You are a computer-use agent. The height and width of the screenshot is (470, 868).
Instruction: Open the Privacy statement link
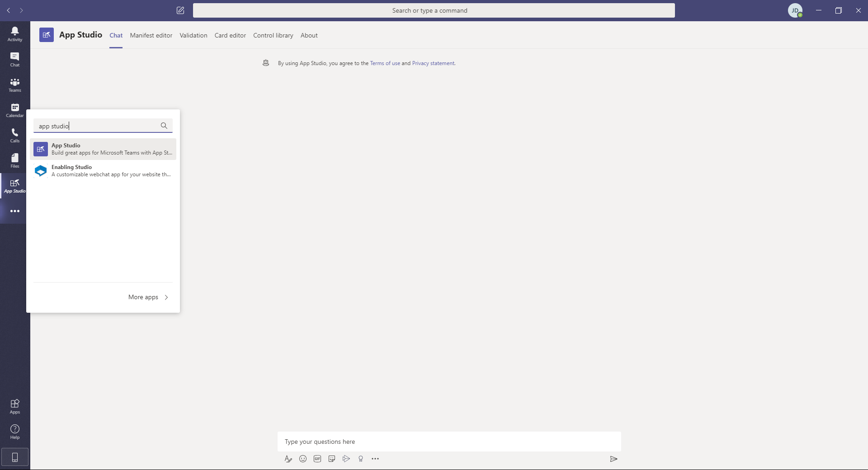433,63
